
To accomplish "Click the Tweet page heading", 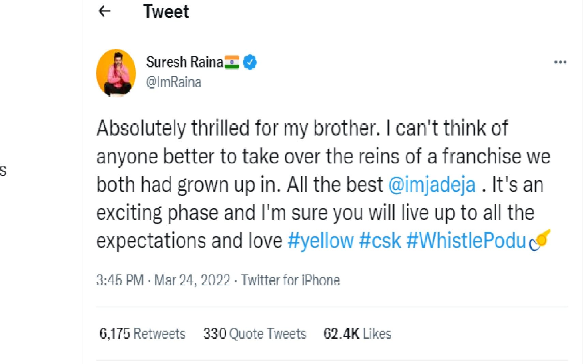I will point(166,11).
